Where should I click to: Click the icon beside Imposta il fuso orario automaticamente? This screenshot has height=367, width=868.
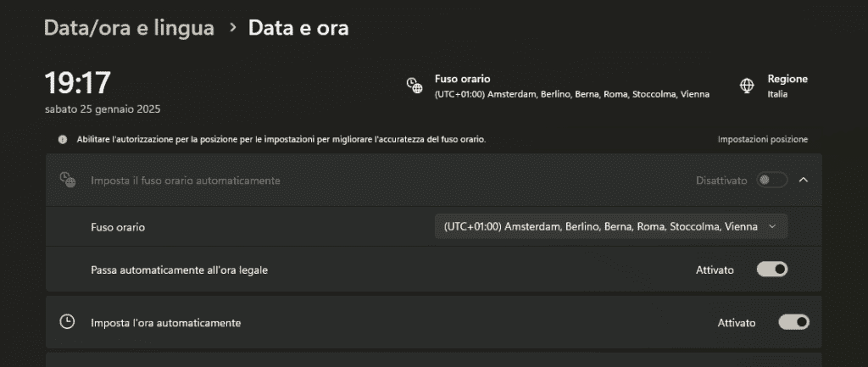[67, 180]
